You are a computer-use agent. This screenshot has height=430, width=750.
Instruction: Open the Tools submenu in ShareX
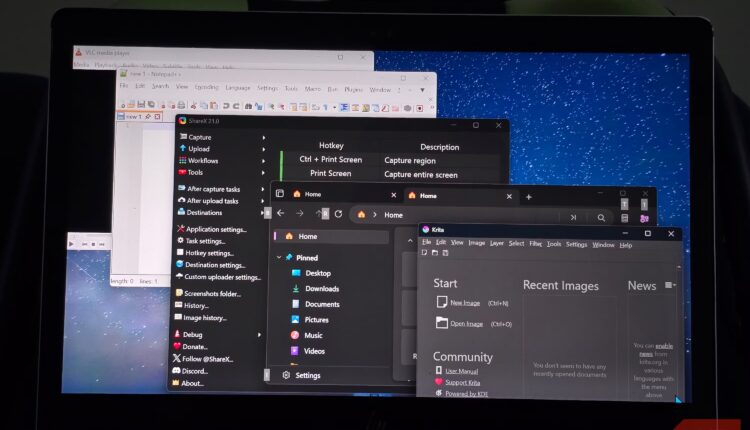[x=222, y=172]
